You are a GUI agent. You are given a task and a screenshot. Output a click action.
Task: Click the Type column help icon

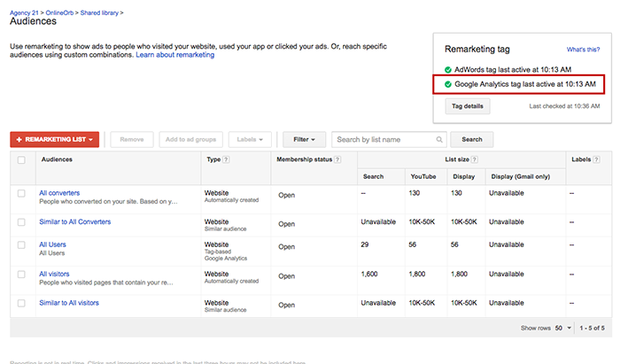coord(226,159)
